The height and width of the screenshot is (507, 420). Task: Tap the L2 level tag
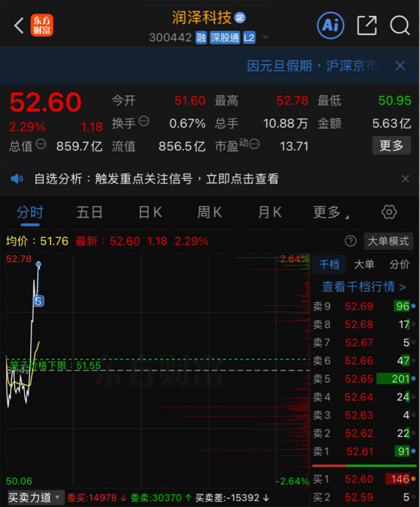(249, 38)
